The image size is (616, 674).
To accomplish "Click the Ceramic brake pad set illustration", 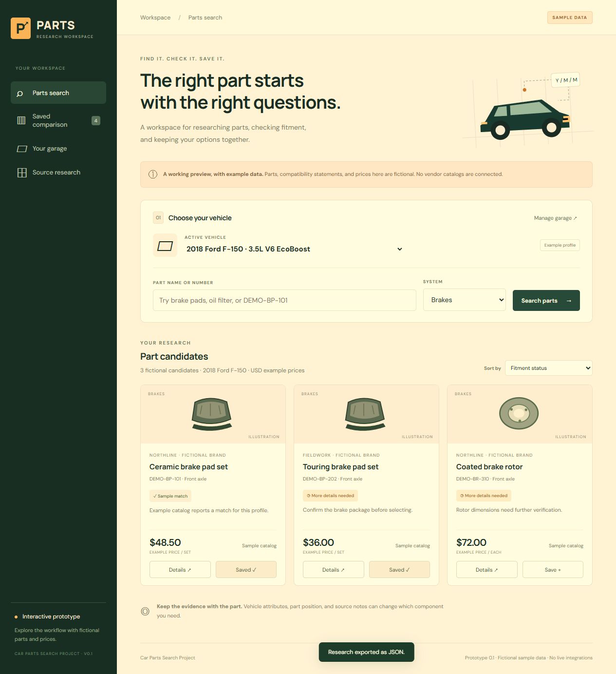I will pos(211,414).
